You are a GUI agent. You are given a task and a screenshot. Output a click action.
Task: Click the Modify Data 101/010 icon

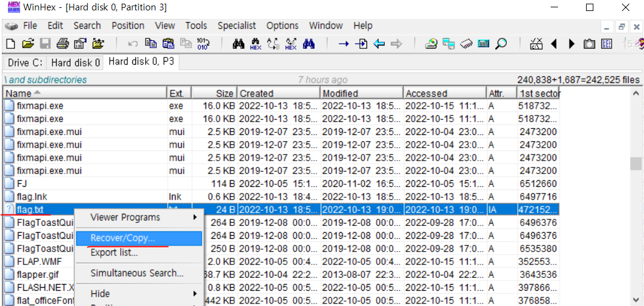tap(203, 43)
